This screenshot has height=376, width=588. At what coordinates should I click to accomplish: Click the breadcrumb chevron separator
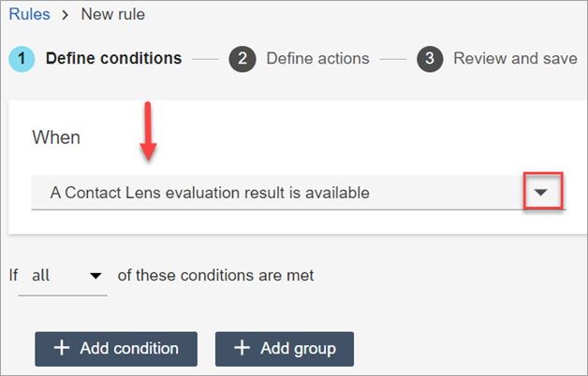pyautogui.click(x=66, y=14)
